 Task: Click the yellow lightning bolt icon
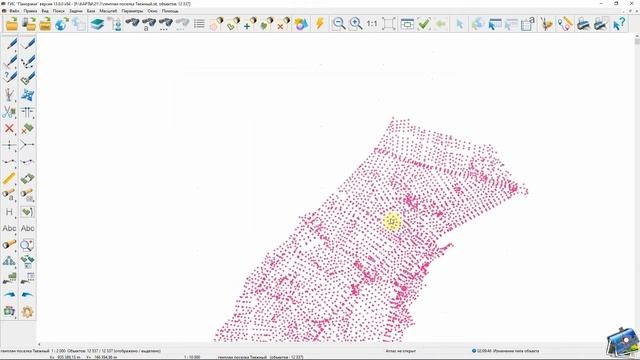pos(320,24)
